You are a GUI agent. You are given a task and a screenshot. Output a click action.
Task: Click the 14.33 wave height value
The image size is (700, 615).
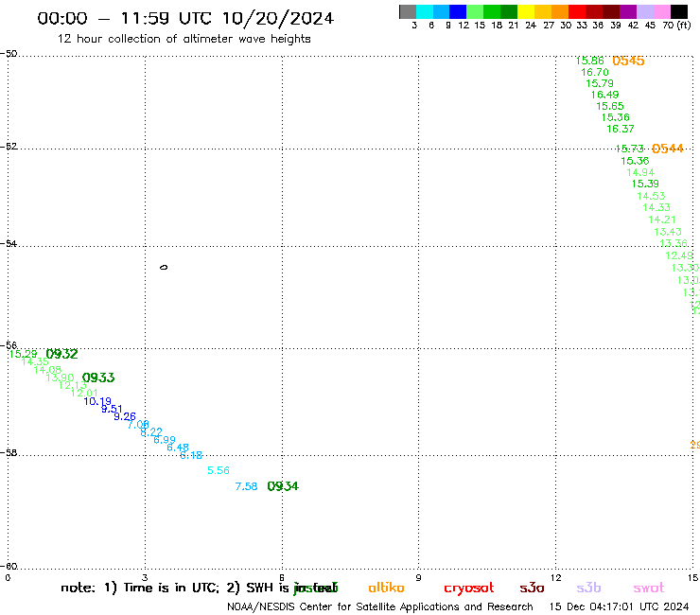pos(656,207)
